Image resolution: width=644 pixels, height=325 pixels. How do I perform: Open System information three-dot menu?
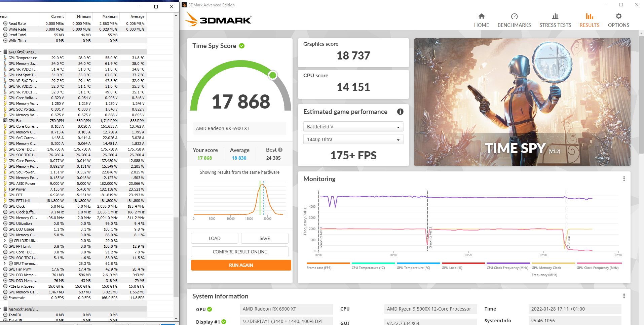(x=624, y=296)
